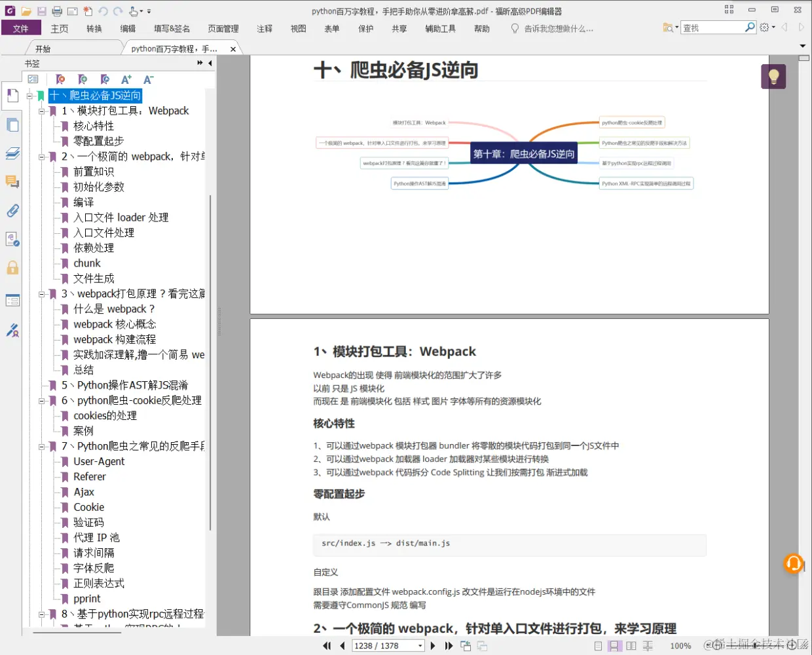812x655 pixels.
Task: Collapse the 1、模块打包工具:Webpack bookmark node
Action: (41, 111)
